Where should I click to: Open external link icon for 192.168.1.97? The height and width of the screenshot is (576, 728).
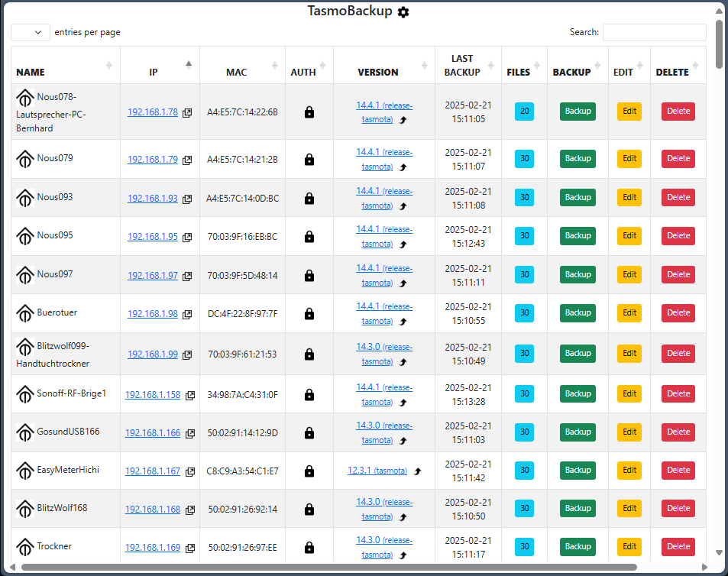[187, 277]
